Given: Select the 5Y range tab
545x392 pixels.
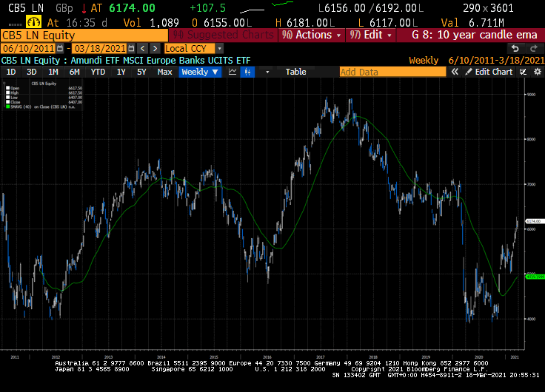Looking at the screenshot, I should point(141,72).
